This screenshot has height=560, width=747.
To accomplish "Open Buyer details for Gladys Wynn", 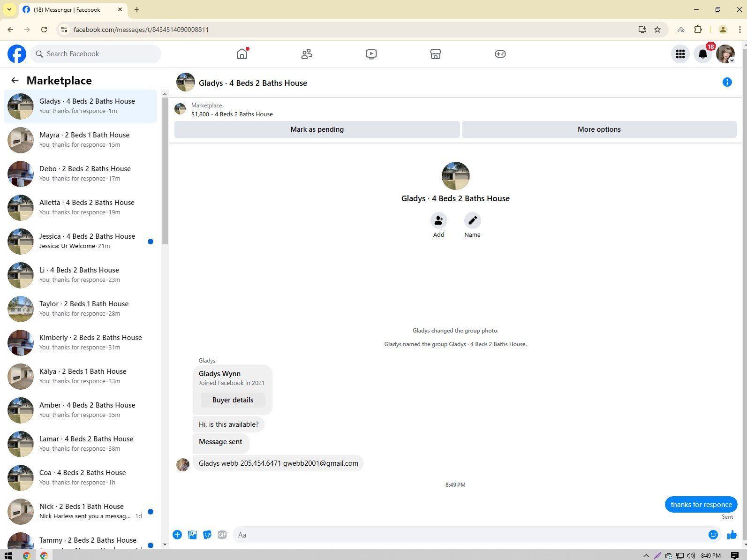I will pyautogui.click(x=233, y=400).
